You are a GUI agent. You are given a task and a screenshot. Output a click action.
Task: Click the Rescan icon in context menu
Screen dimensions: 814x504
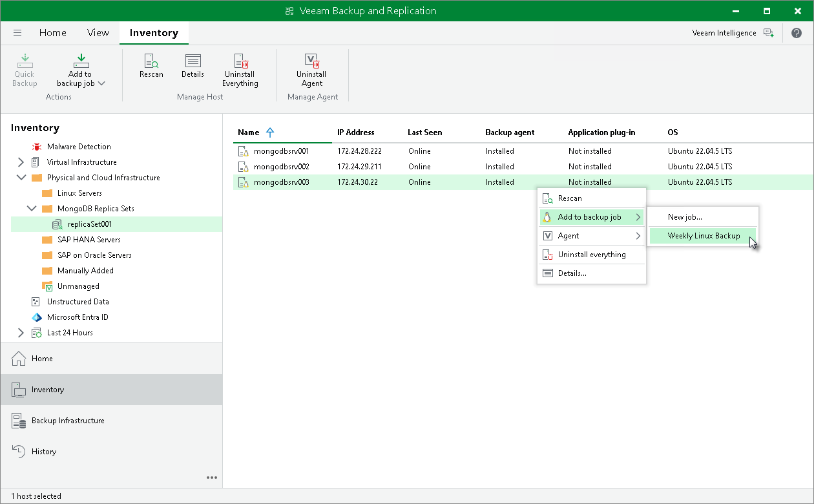click(547, 198)
